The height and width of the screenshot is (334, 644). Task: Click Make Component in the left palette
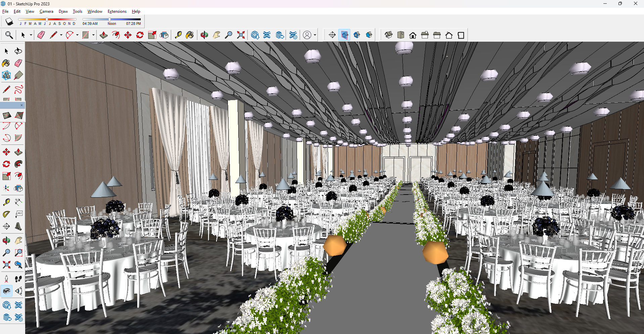(6, 75)
